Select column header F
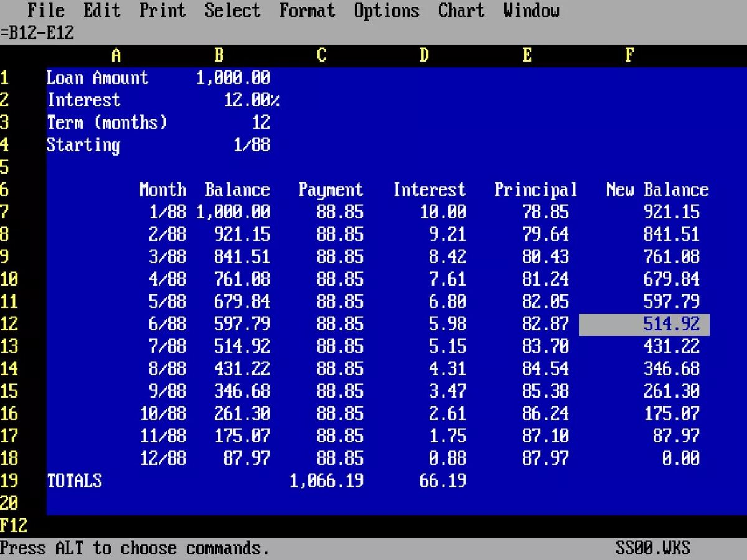The image size is (747, 560). point(628,55)
